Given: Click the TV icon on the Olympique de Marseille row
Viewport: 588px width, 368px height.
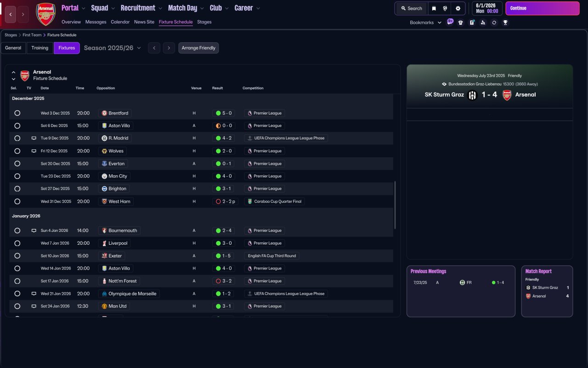Looking at the screenshot, I should [x=34, y=293].
